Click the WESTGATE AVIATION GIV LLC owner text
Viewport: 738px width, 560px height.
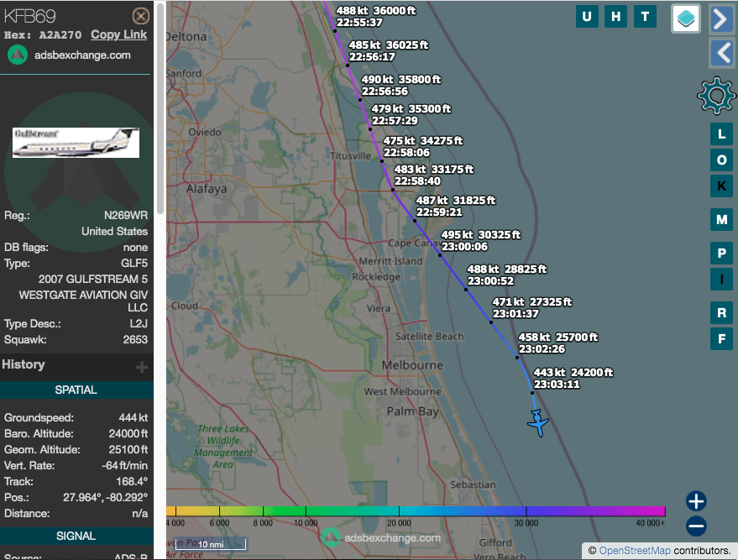[x=83, y=301]
